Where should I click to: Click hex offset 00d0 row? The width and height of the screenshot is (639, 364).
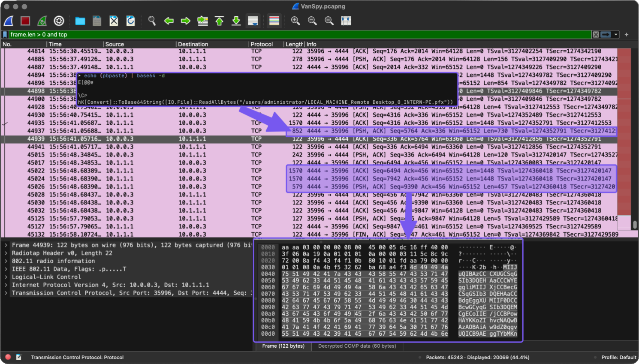tap(389, 334)
